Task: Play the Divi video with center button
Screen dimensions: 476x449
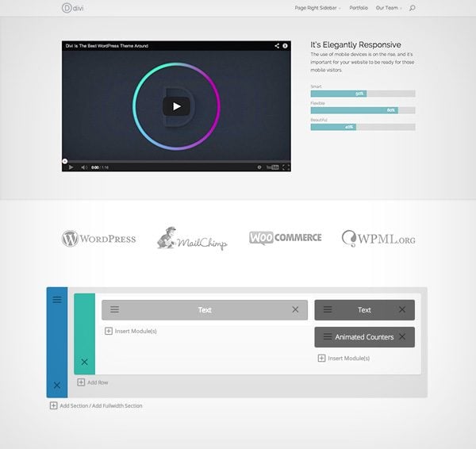Action: click(176, 106)
